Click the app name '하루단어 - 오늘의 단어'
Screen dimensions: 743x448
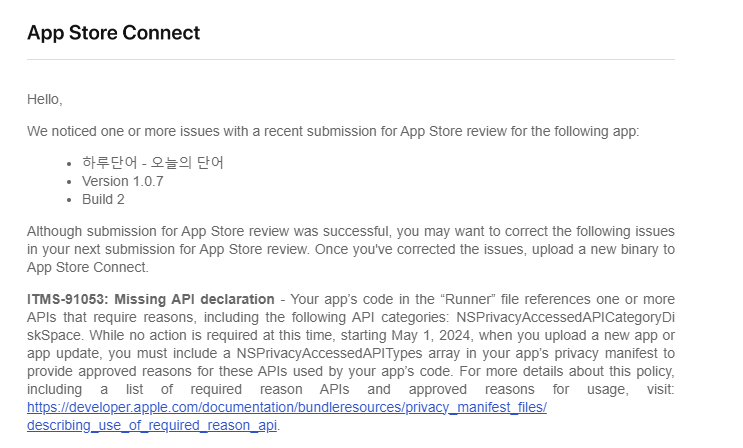[x=153, y=163]
